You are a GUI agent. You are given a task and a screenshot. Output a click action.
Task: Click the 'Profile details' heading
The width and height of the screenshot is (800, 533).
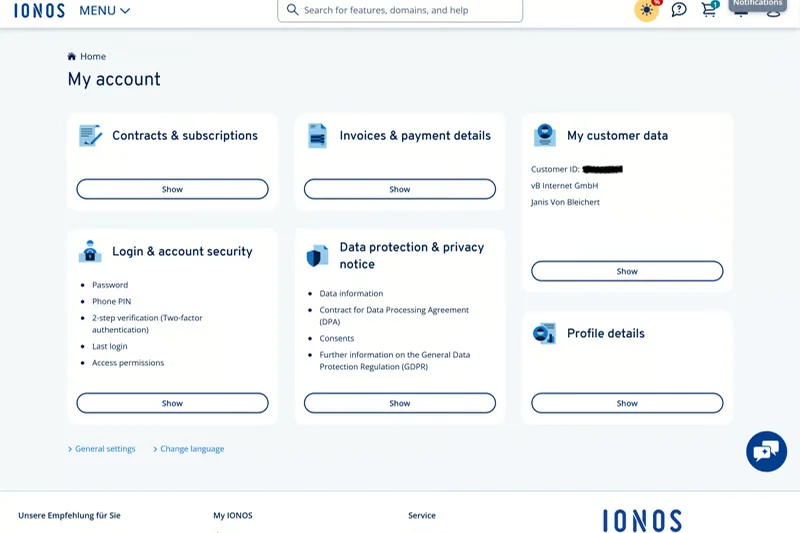coord(606,334)
